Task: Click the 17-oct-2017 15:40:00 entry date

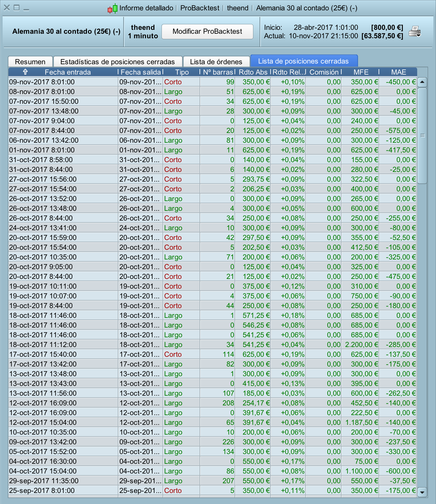Action: pos(43,354)
